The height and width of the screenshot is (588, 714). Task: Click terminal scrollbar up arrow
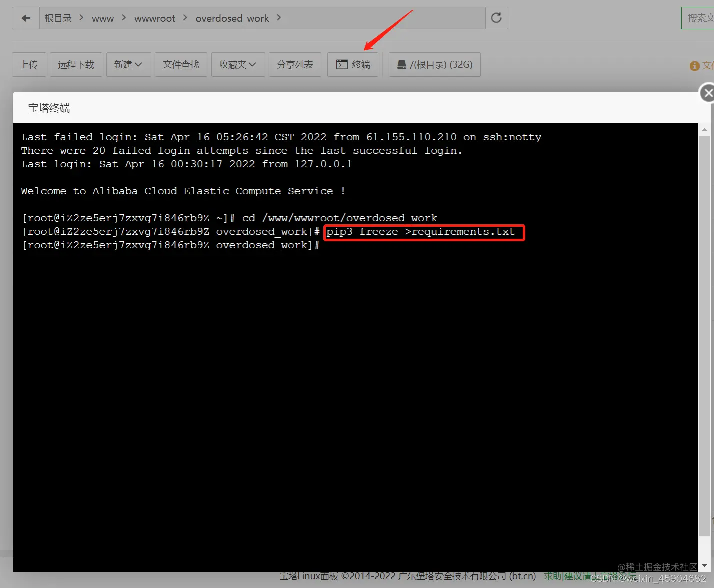coord(704,130)
